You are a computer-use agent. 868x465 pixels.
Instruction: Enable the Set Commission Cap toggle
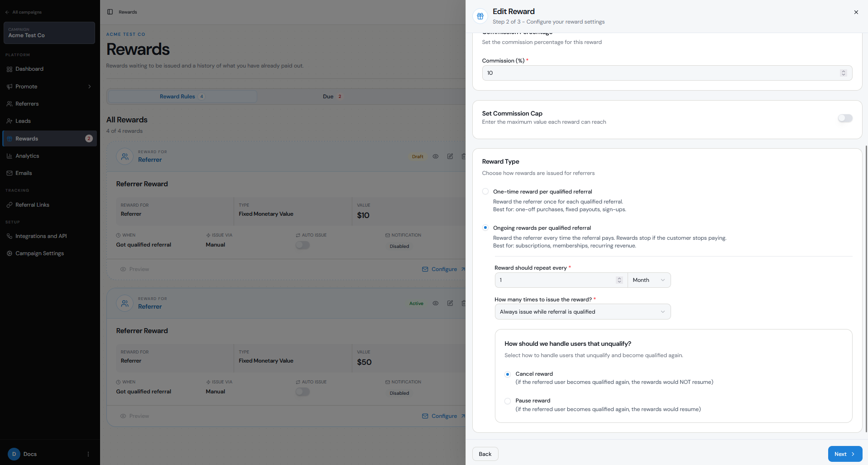(845, 118)
